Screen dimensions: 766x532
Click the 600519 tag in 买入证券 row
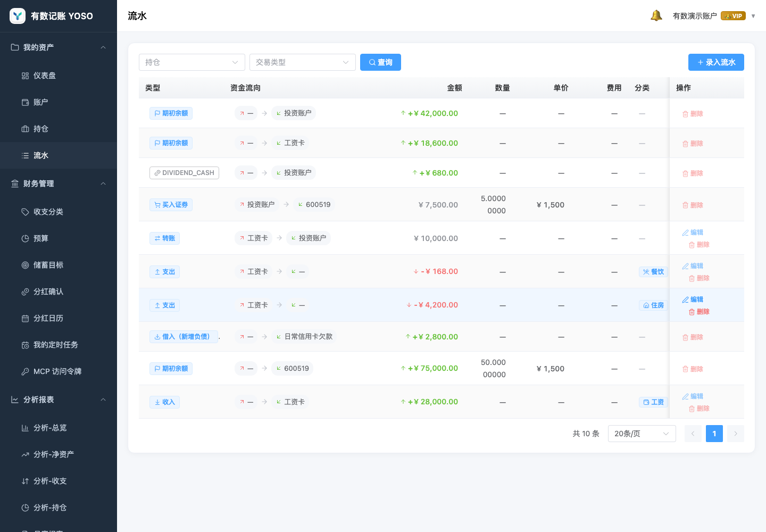314,205
